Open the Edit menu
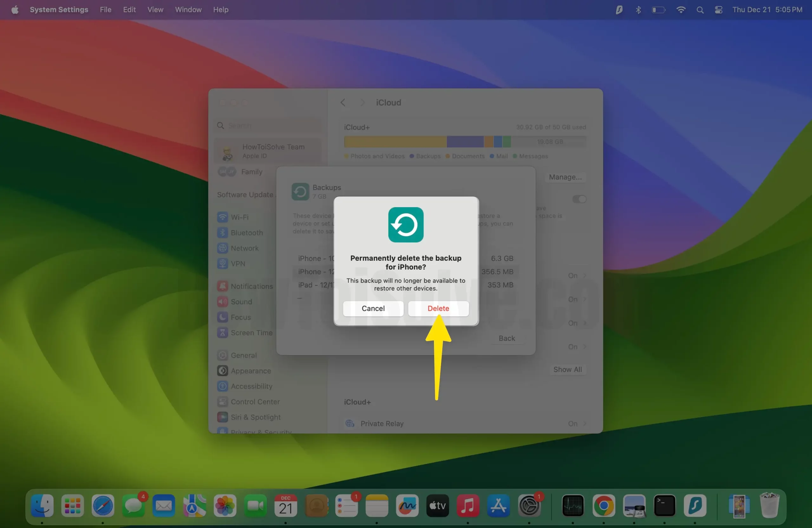 tap(129, 10)
